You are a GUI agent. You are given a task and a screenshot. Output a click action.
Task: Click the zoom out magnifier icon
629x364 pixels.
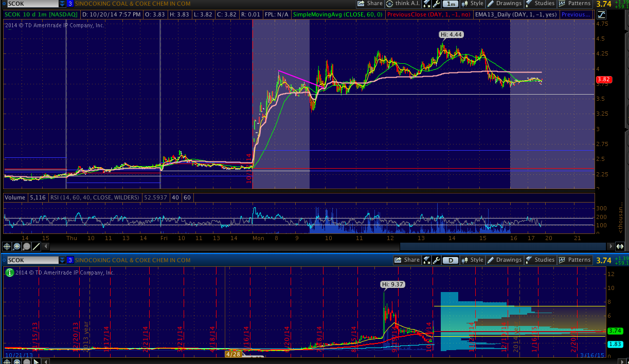[x=26, y=246]
